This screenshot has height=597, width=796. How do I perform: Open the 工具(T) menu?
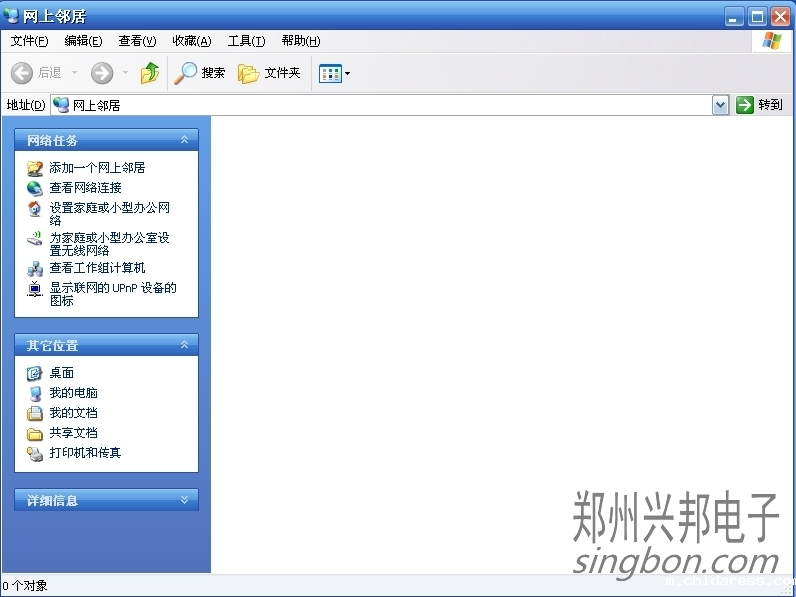[x=246, y=41]
